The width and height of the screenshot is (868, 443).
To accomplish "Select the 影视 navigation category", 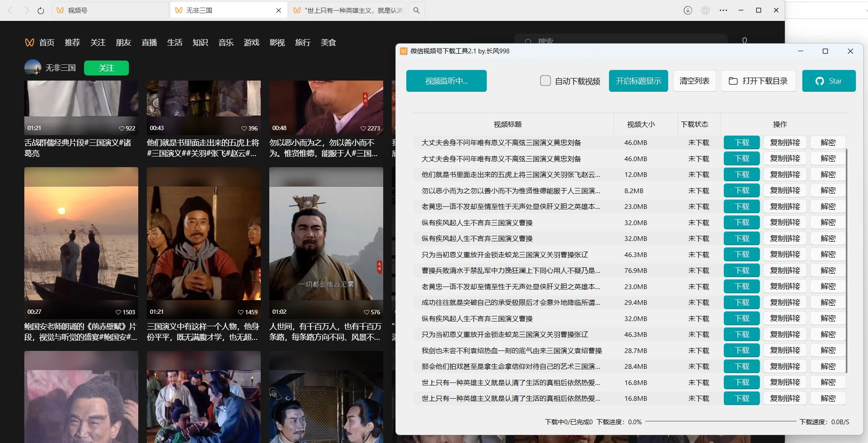I will pos(277,43).
